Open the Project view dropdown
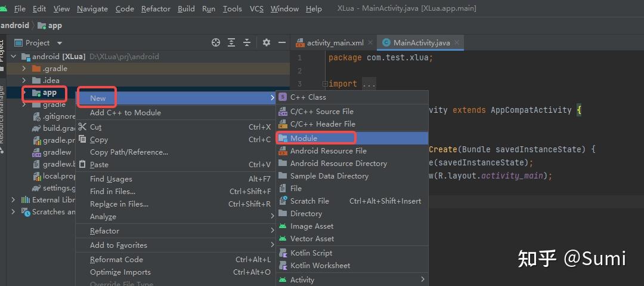Viewport: 644px width, 286px height. (59, 43)
